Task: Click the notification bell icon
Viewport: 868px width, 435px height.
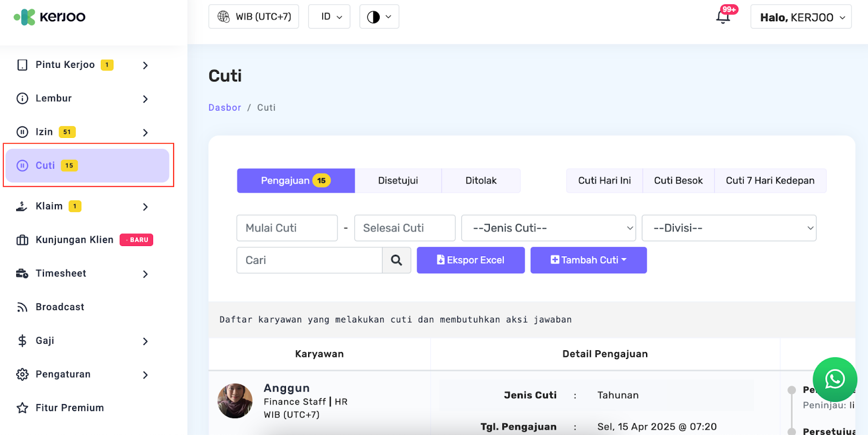Action: point(723,17)
